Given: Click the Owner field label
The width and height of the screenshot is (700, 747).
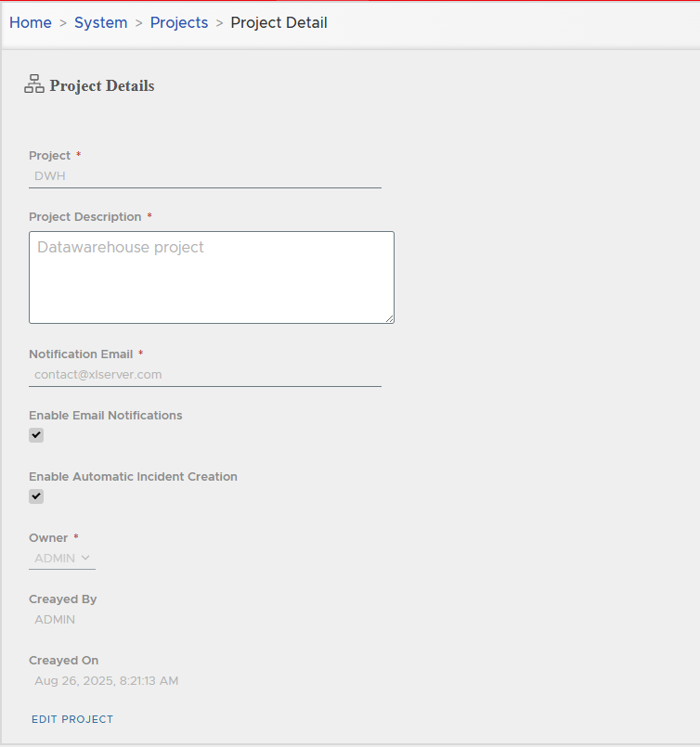Looking at the screenshot, I should pyautogui.click(x=48, y=538).
